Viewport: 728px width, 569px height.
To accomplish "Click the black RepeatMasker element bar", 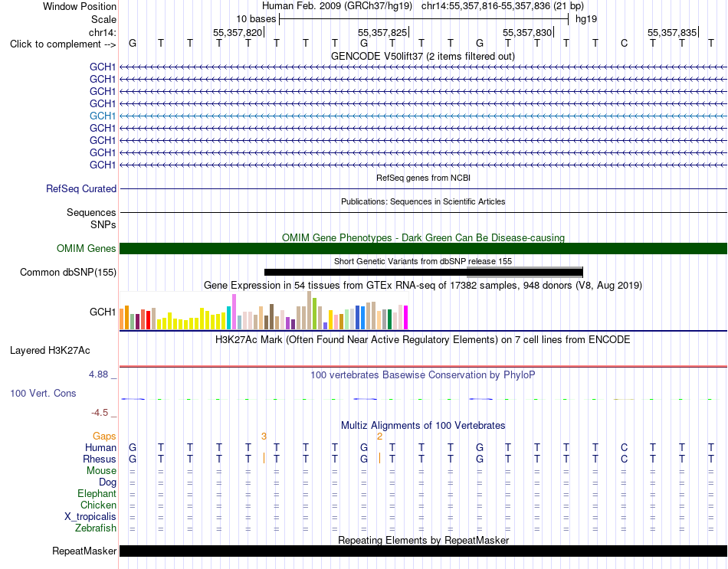I will tap(423, 551).
